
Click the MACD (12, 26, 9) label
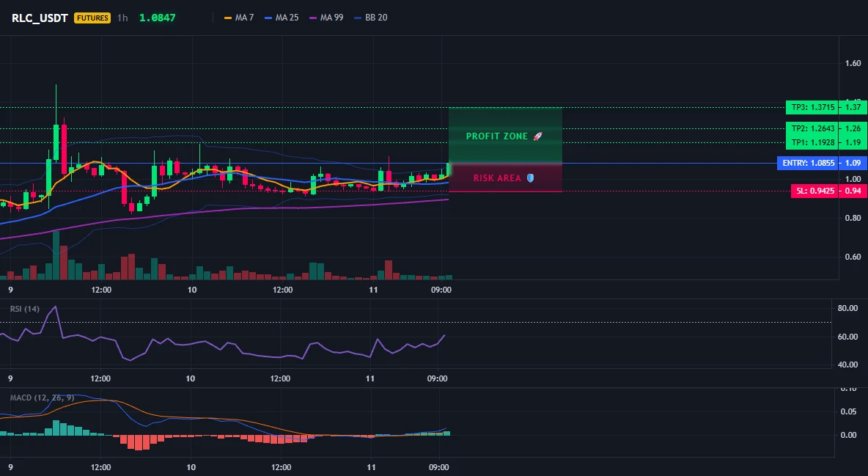tap(42, 398)
